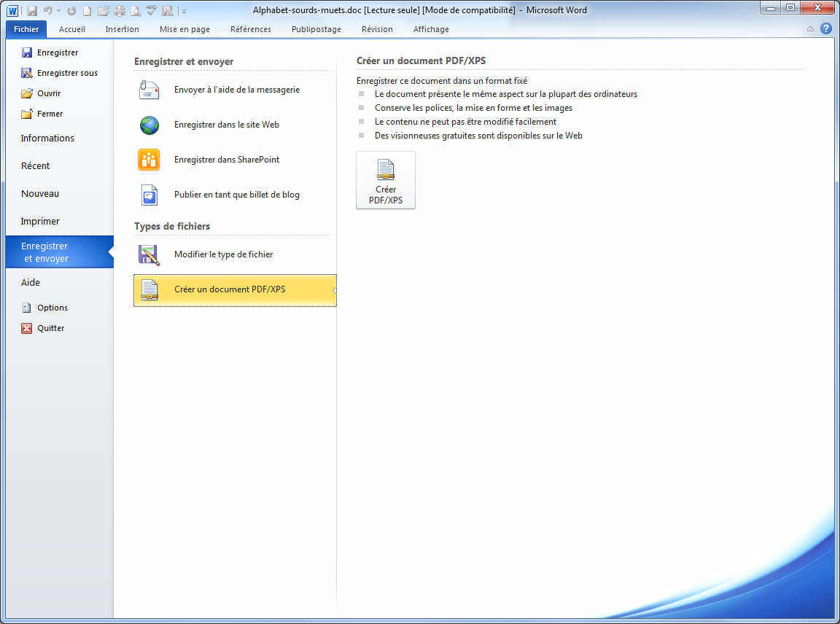The height and width of the screenshot is (624, 840).
Task: Go to the Imprimer section
Action: 40,222
